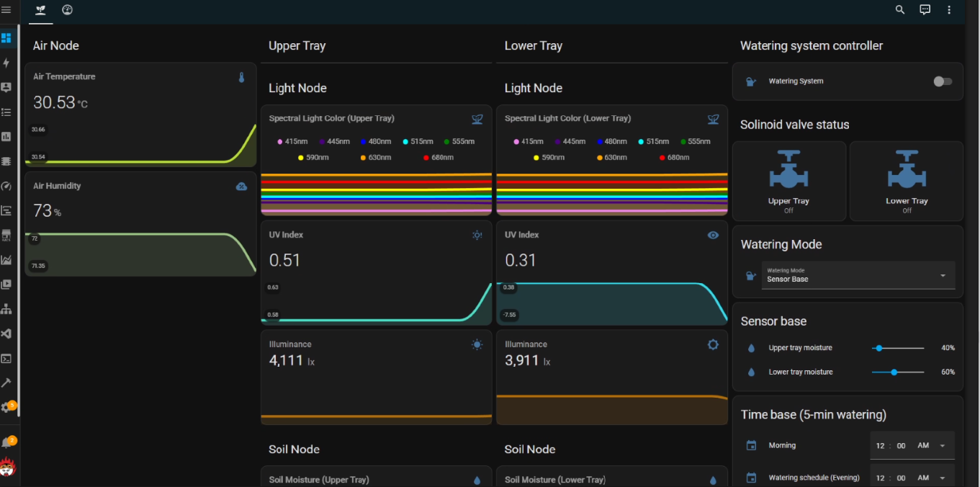Image resolution: width=980 pixels, height=487 pixels.
Task: Switch to the gauge dashboard tab
Action: coord(68,10)
